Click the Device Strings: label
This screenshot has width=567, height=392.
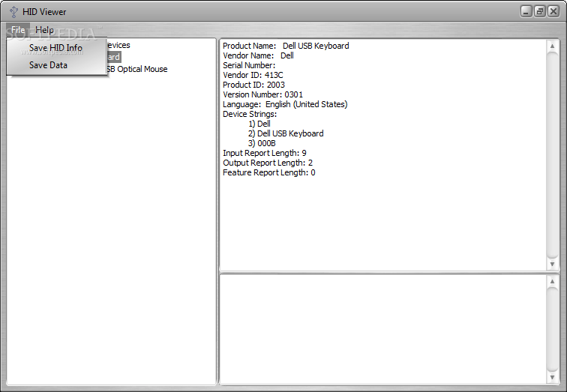[x=250, y=114]
